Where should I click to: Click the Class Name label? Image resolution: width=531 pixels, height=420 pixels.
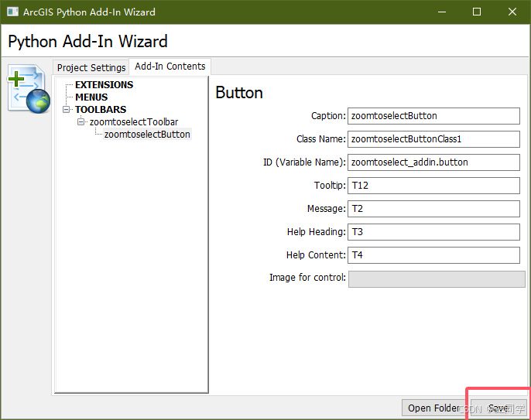[x=321, y=139]
